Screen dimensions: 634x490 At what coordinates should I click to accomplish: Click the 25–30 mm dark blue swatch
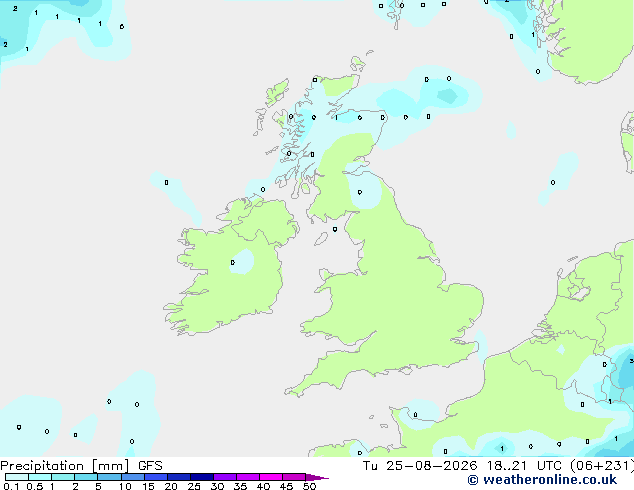202,477
